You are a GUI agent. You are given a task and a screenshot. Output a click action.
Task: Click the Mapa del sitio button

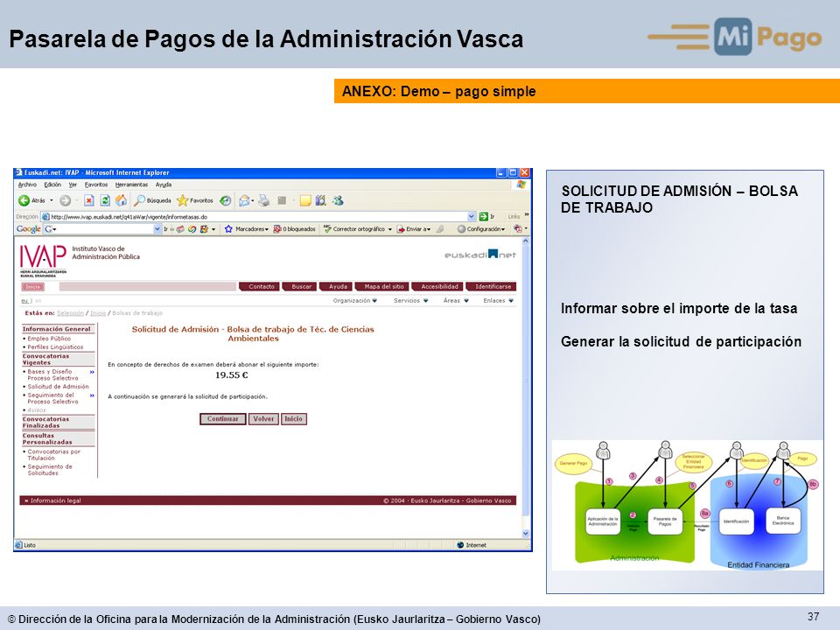click(x=382, y=287)
